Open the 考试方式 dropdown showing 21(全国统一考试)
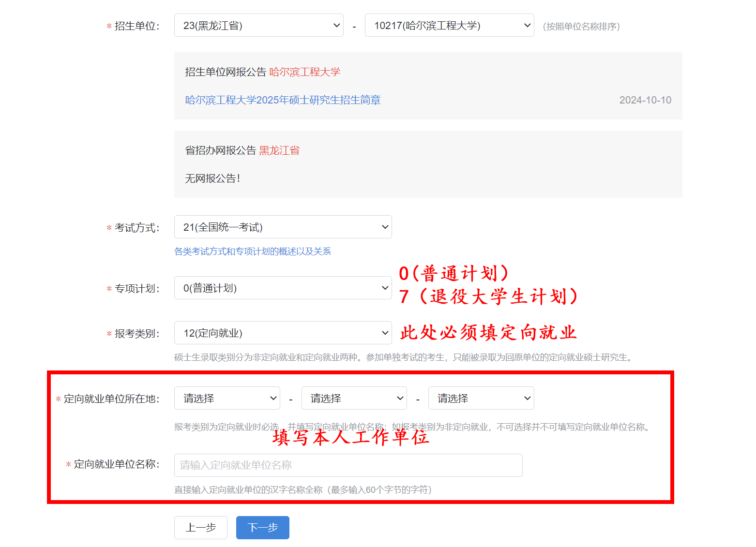Image resolution: width=756 pixels, height=547 pixels. pos(283,227)
